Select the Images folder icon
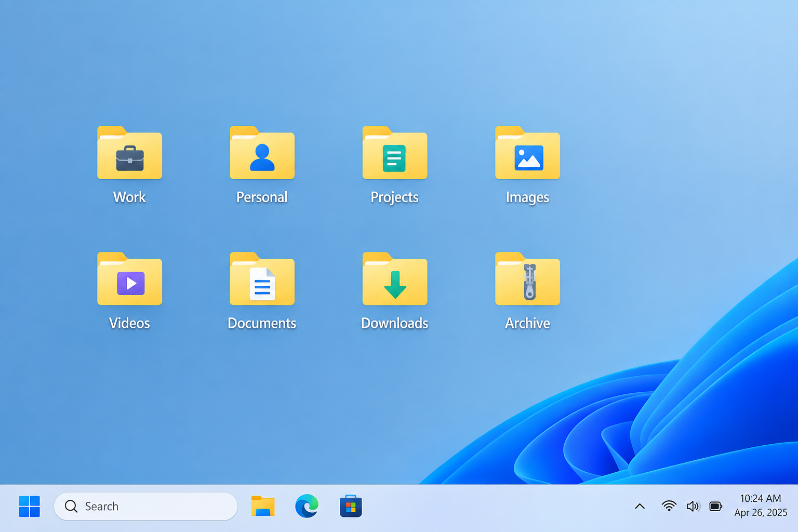Image resolution: width=798 pixels, height=532 pixels. coord(527,153)
